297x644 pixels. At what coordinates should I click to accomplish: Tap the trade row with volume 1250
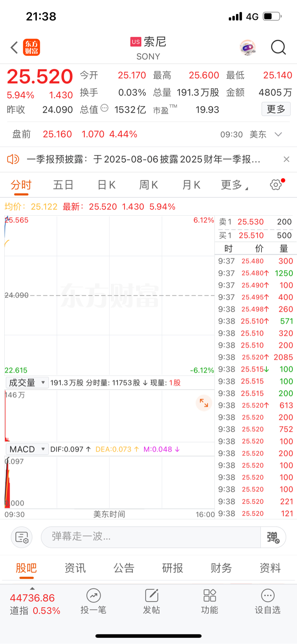pos(255,273)
